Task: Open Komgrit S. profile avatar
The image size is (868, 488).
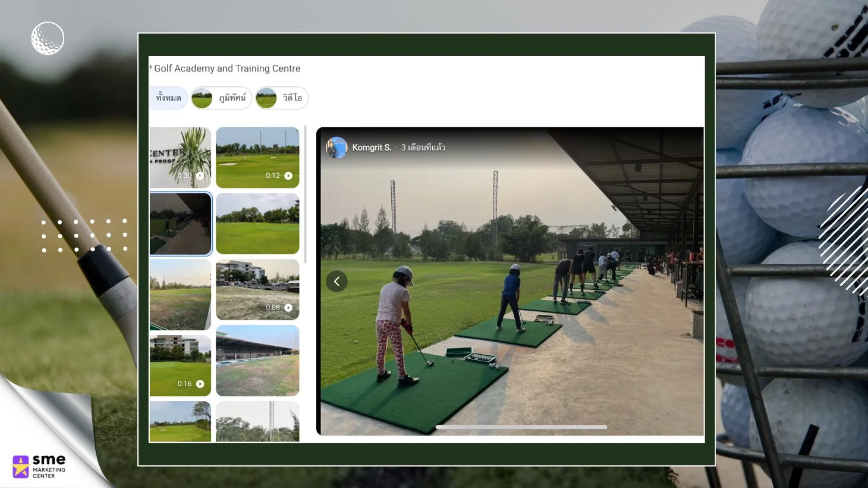Action: click(336, 148)
